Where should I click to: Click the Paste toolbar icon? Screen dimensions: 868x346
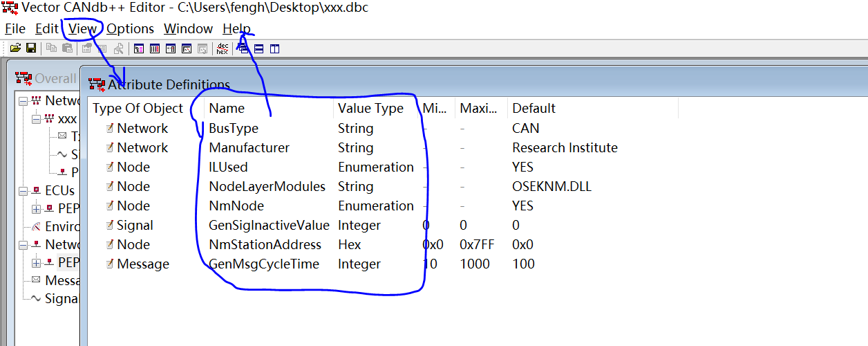tap(67, 48)
